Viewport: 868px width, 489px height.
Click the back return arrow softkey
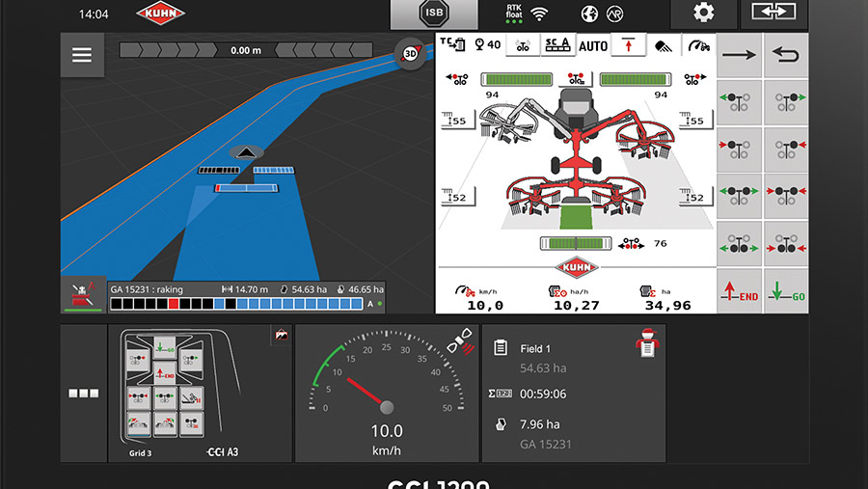[787, 56]
